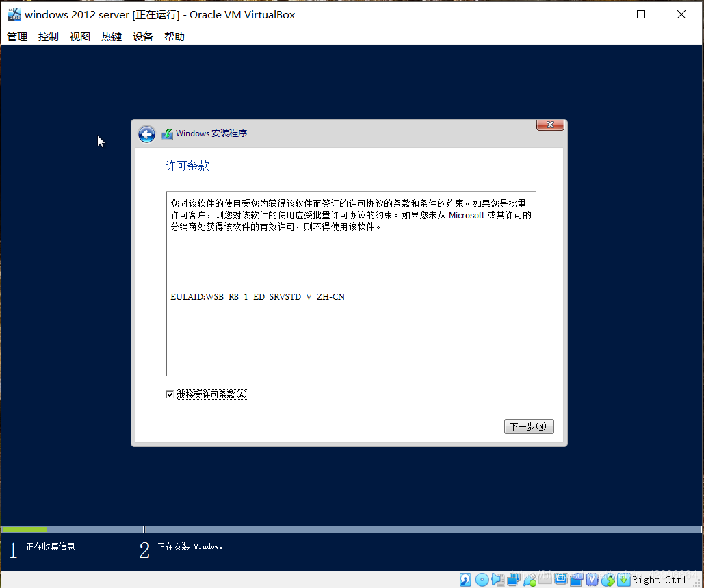Click the virtualization features 'V' icon

[x=592, y=580]
